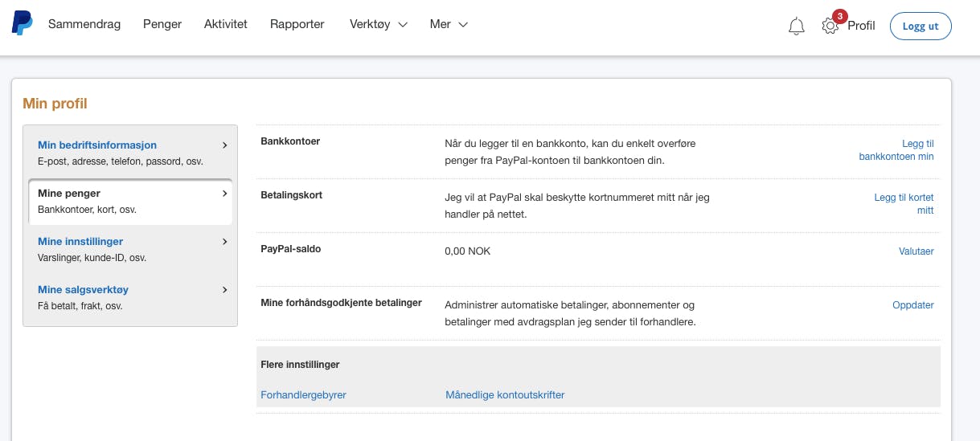Click the settings gear icon
Screen dimensions: 980x441
tap(830, 27)
